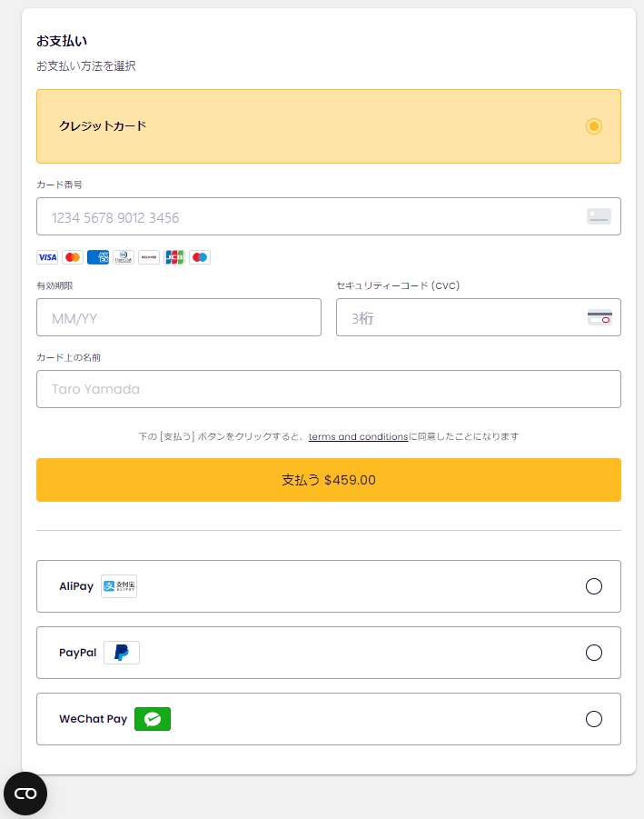This screenshot has width=644, height=819.
Task: Click the WeChat Pay logo
Action: pyautogui.click(x=153, y=719)
